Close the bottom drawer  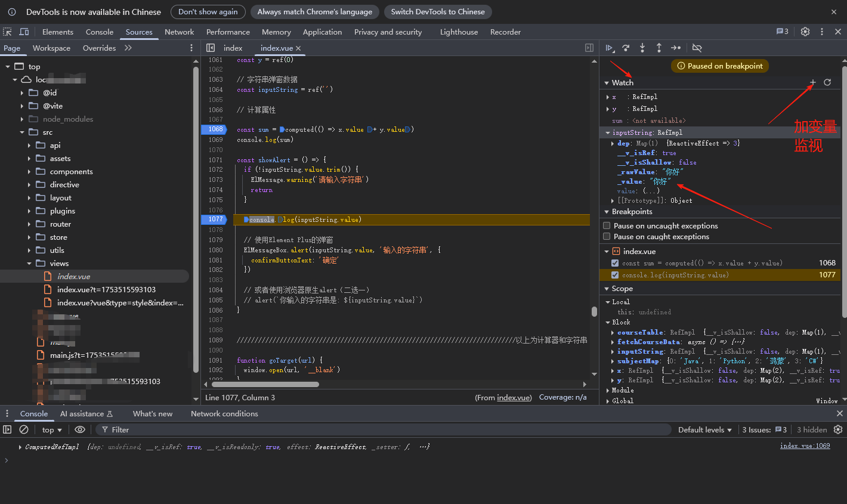tap(840, 413)
